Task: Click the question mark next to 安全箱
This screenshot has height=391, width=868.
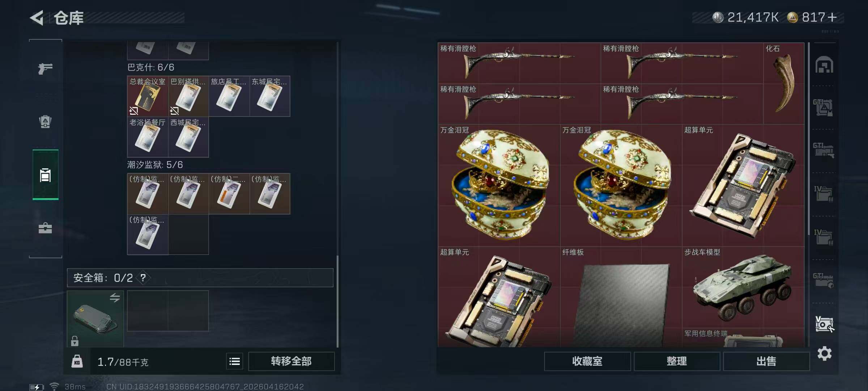Action: tap(143, 278)
